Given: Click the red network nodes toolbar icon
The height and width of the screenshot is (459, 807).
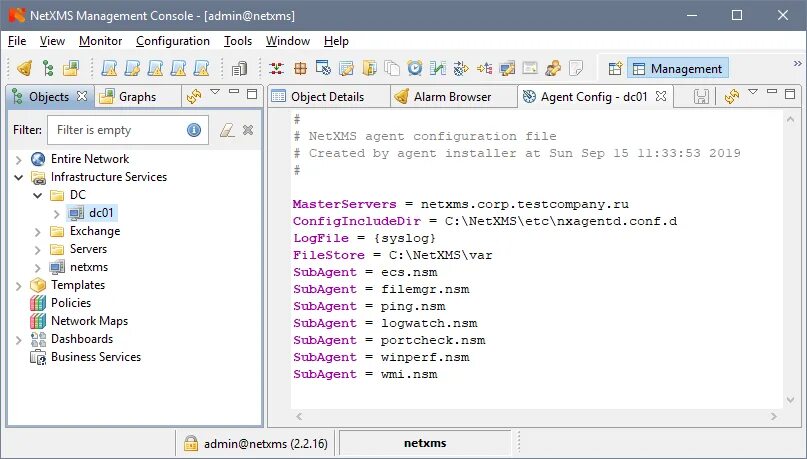Looking at the screenshot, I should point(276,68).
